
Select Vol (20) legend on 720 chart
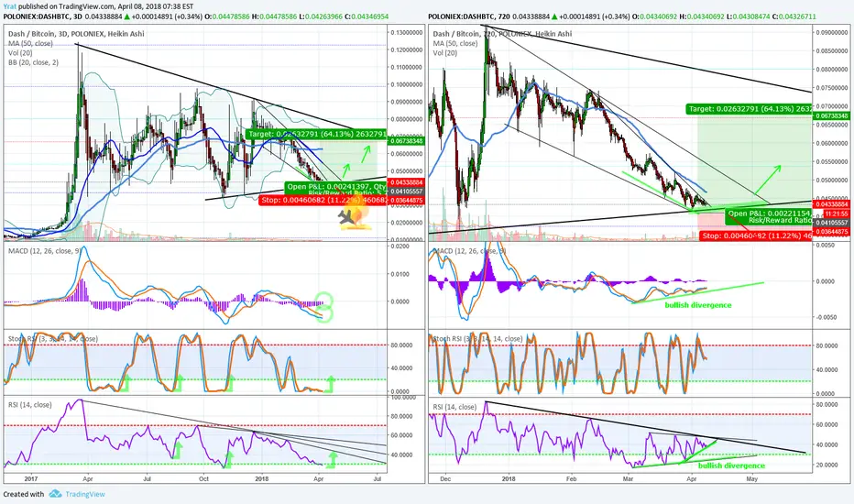click(x=445, y=53)
